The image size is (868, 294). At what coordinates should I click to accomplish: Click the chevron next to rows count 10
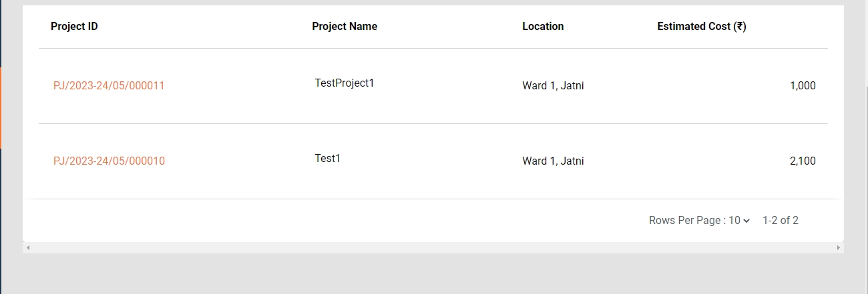click(x=746, y=221)
